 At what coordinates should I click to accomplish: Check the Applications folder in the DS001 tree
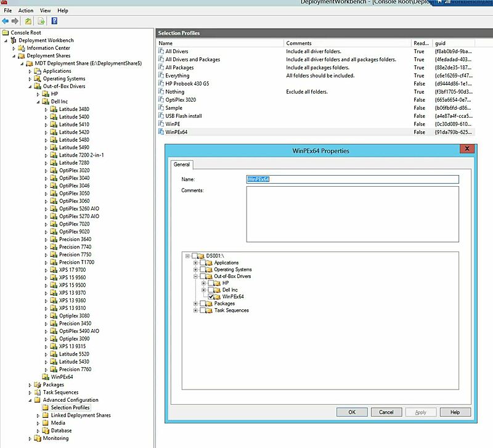(203, 264)
